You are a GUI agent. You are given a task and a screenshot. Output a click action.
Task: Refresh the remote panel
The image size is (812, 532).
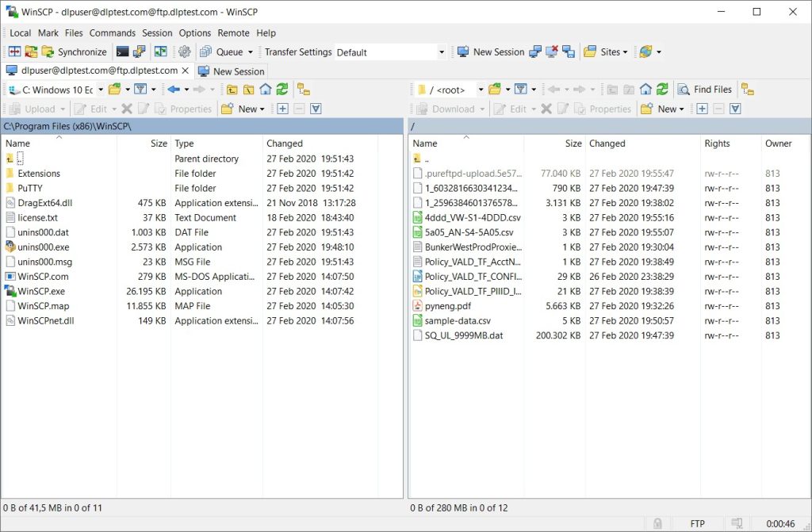point(662,90)
